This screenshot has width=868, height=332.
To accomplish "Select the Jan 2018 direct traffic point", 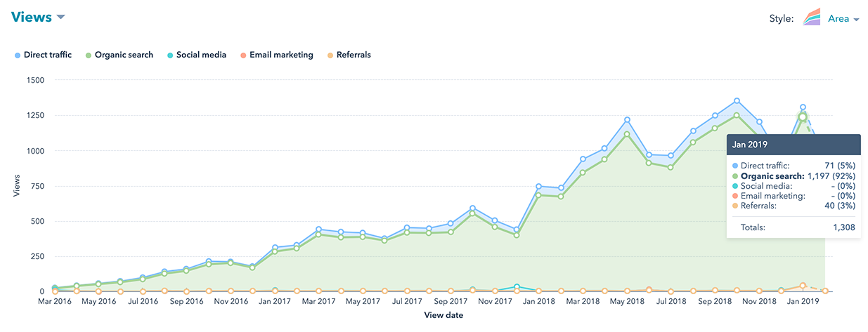I will pos(538,187).
